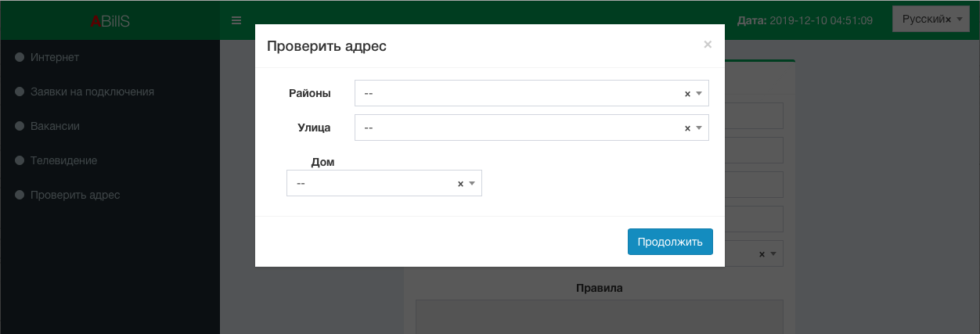Close the Проверить адрес dialog with ×
Viewport: 980px width, 334px height.
click(x=708, y=45)
